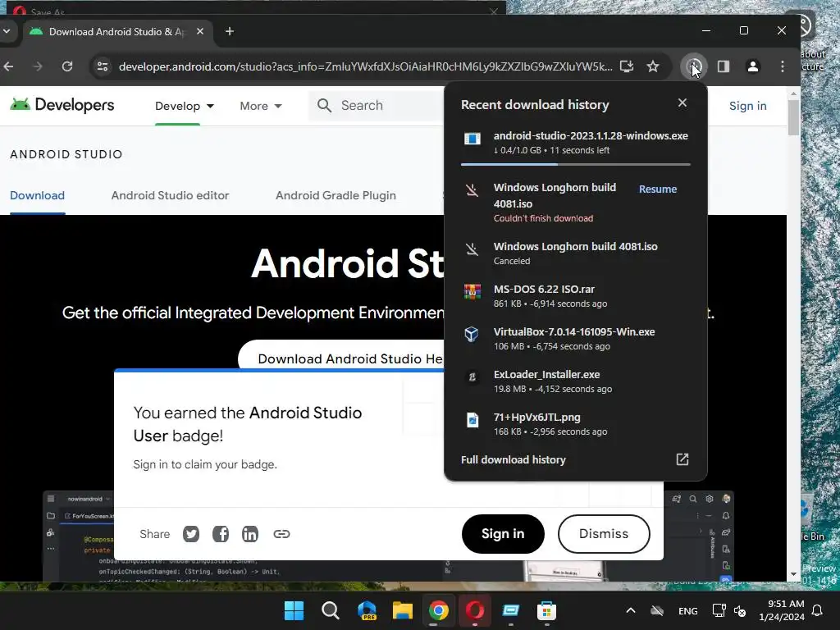Open a new browser tab
The height and width of the screenshot is (630, 840).
(x=230, y=32)
